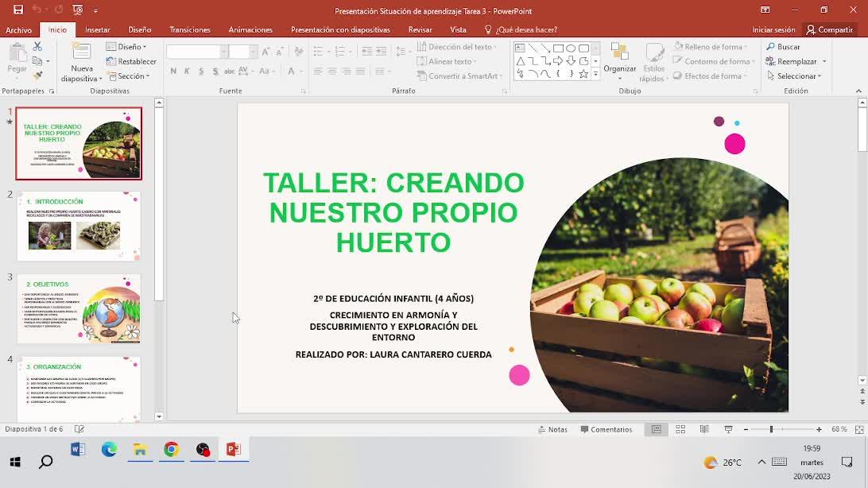Switch to Normal view button
The image size is (868, 488).
[657, 429]
